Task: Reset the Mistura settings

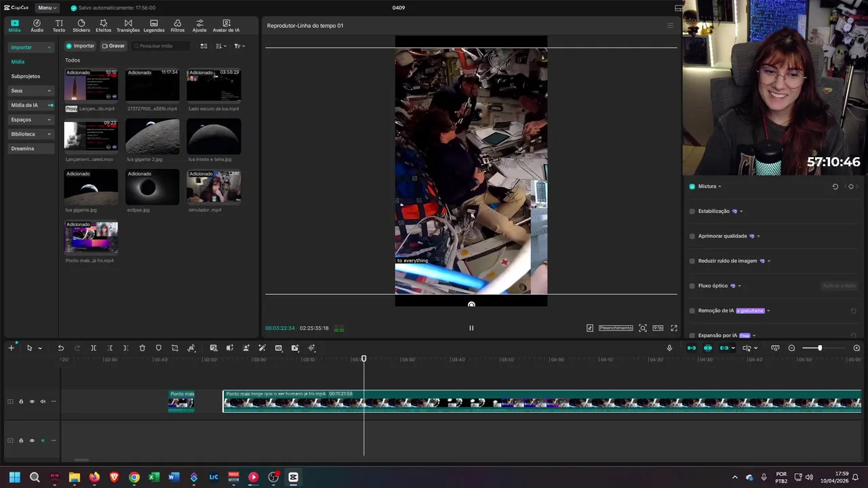Action: point(835,186)
